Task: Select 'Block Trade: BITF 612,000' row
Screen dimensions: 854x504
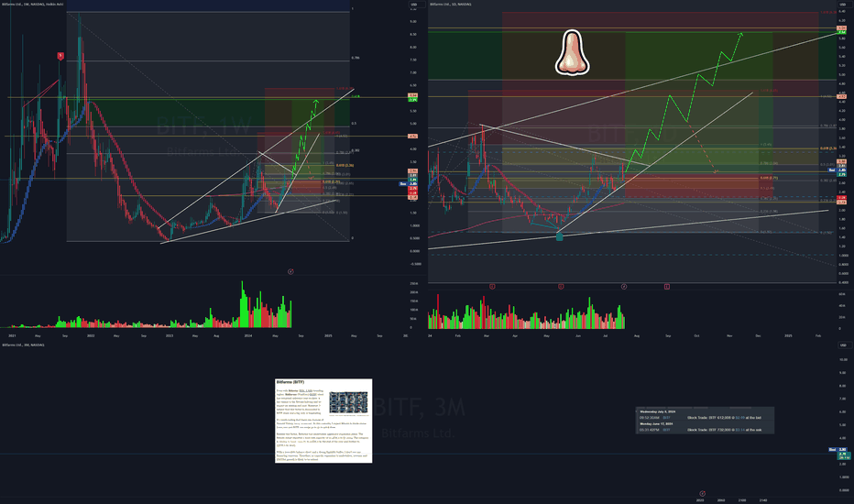Action: coord(725,418)
